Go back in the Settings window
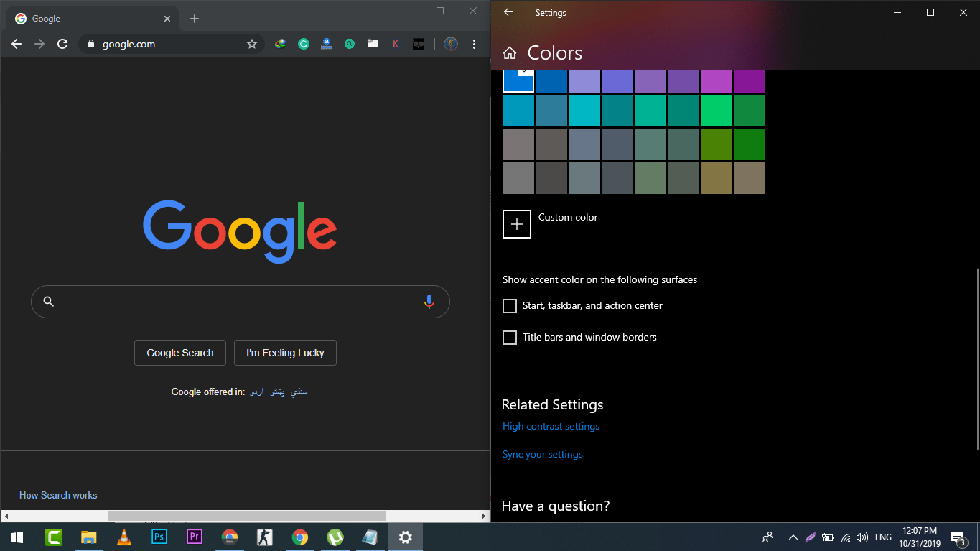This screenshot has height=551, width=980. (x=508, y=12)
